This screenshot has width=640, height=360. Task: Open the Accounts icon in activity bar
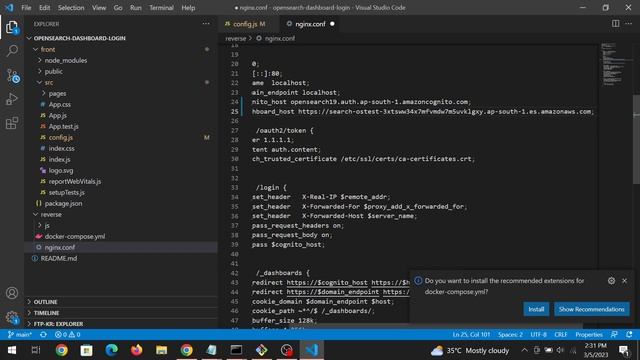click(x=12, y=293)
